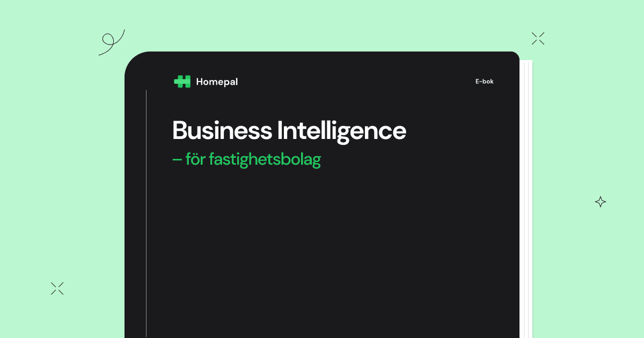Click the green dash before för
The width and height of the screenshot is (644, 338).
pos(177,160)
